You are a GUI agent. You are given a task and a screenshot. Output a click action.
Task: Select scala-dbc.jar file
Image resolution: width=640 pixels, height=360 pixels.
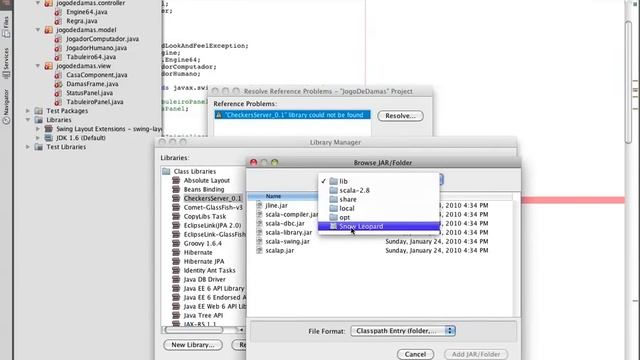point(285,223)
